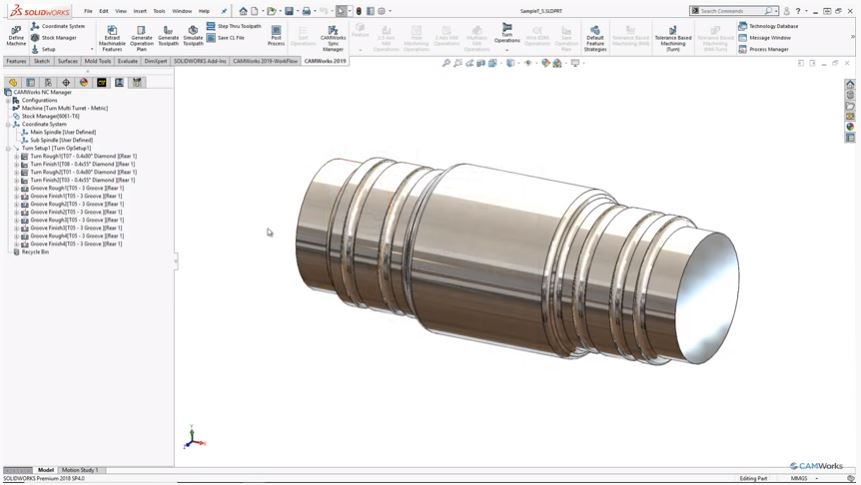Pin the menu bar with pushpin icon

[x=224, y=11]
